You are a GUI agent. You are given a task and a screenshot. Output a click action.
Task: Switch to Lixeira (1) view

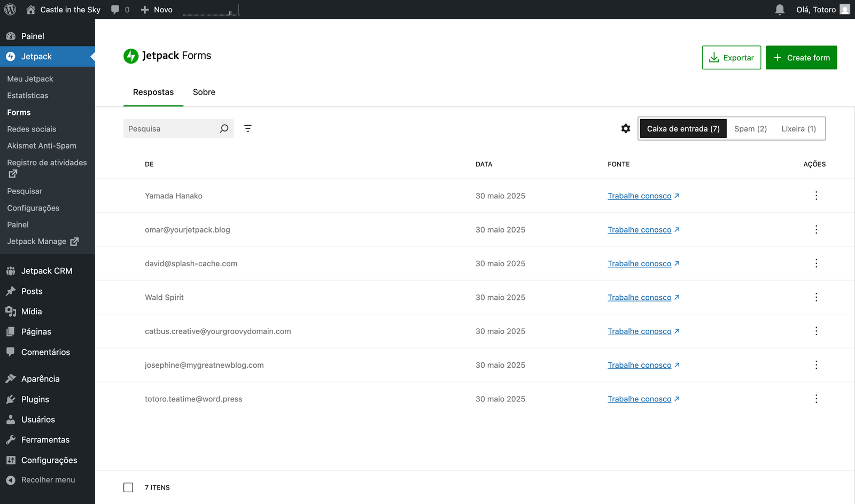pos(798,129)
